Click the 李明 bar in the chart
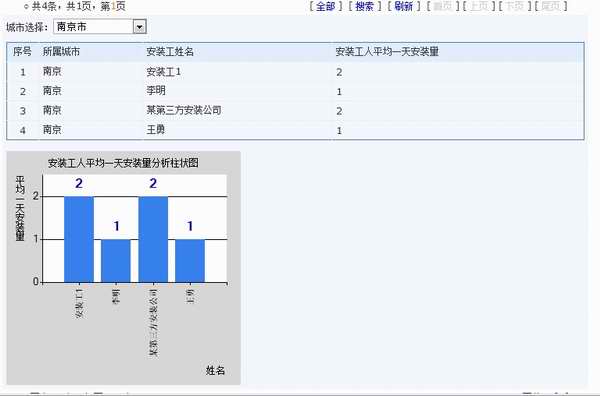The height and width of the screenshot is (396, 600). pyautogui.click(x=116, y=261)
